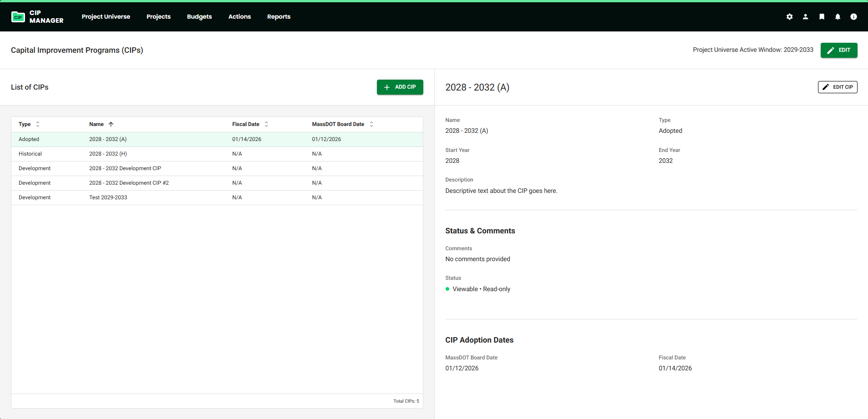868x419 pixels.
Task: View notifications with the bell icon
Action: pyautogui.click(x=838, y=16)
